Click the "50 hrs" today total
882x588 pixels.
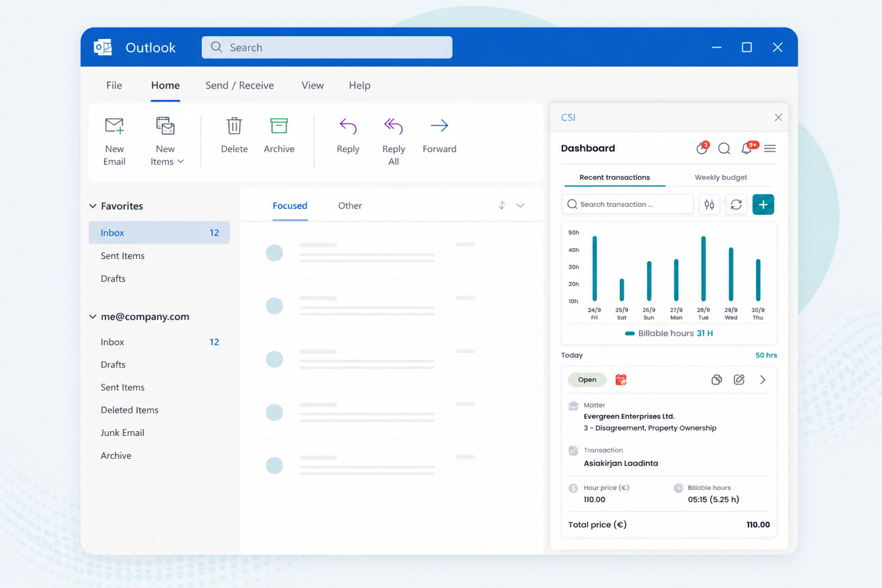[x=766, y=355]
